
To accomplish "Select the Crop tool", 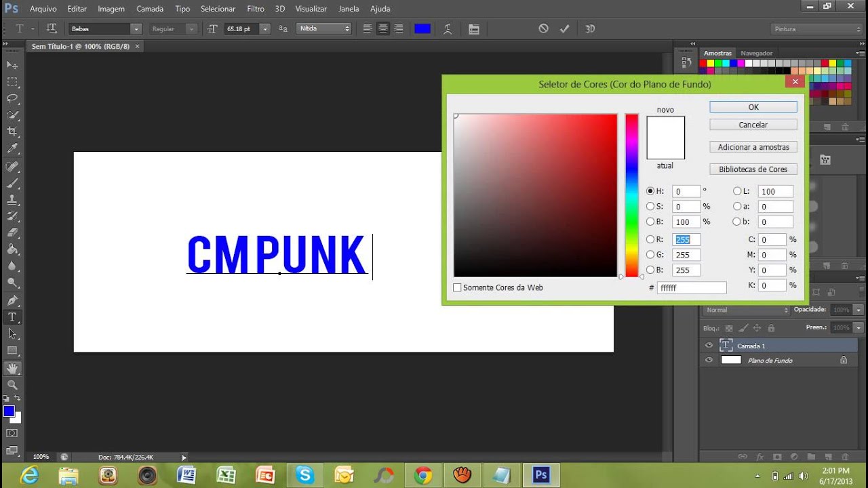I will coord(12,131).
